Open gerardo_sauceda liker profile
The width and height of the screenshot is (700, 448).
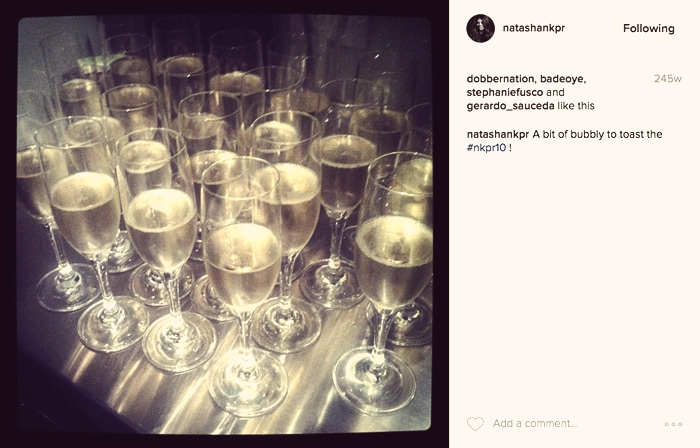pos(510,106)
